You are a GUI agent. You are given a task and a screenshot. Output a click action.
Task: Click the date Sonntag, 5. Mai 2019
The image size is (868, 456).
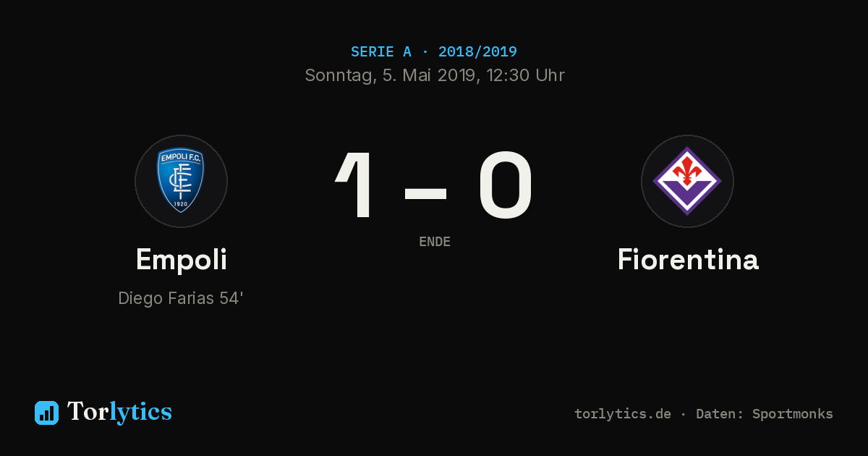coord(390,75)
